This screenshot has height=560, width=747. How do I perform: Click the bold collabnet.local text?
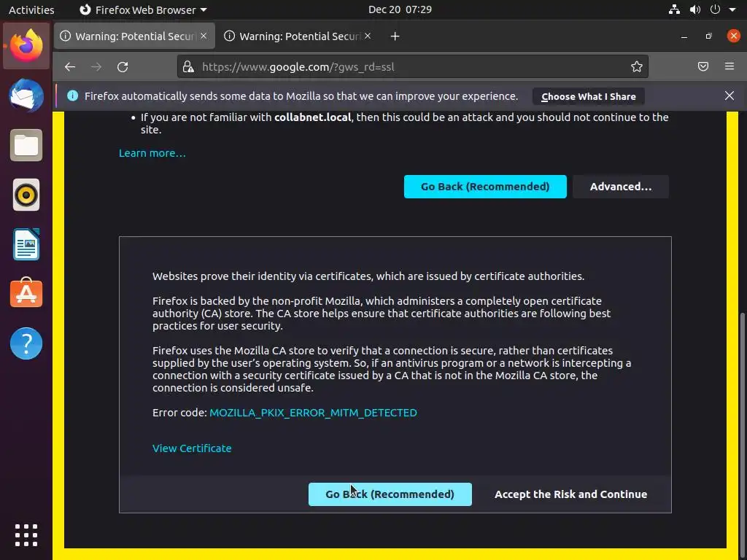point(312,117)
